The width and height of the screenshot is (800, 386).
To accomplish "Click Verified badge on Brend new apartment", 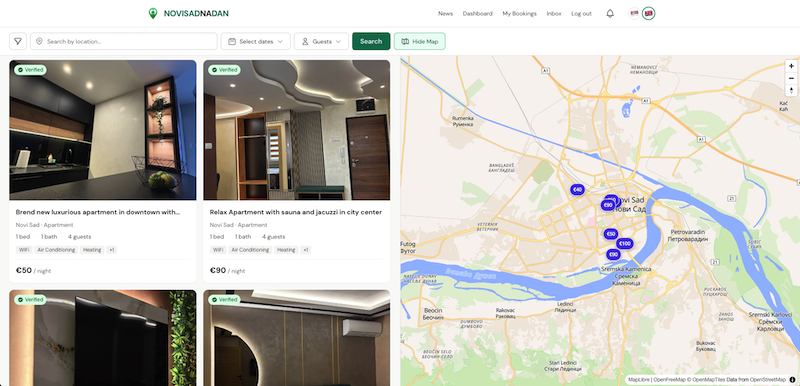I will tap(30, 70).
